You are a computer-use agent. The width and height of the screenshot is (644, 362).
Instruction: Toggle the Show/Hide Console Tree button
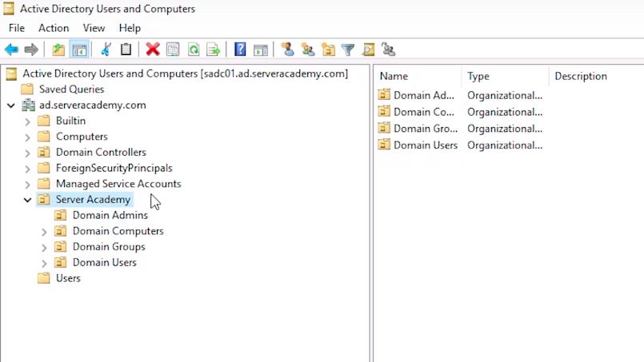point(79,50)
